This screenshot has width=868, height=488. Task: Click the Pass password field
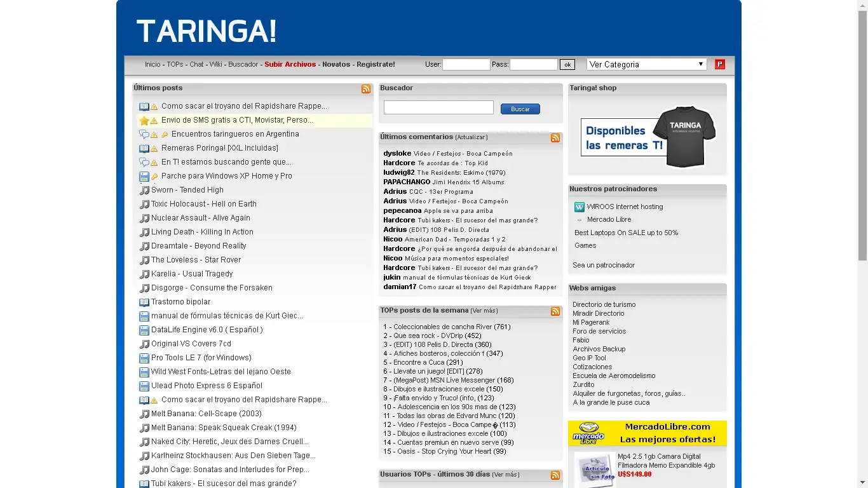(x=534, y=64)
